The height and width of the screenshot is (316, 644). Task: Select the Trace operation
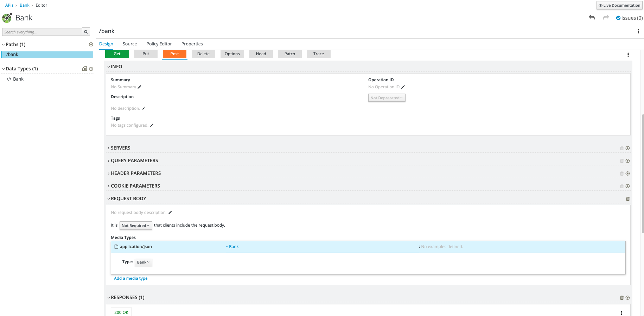pos(319,54)
